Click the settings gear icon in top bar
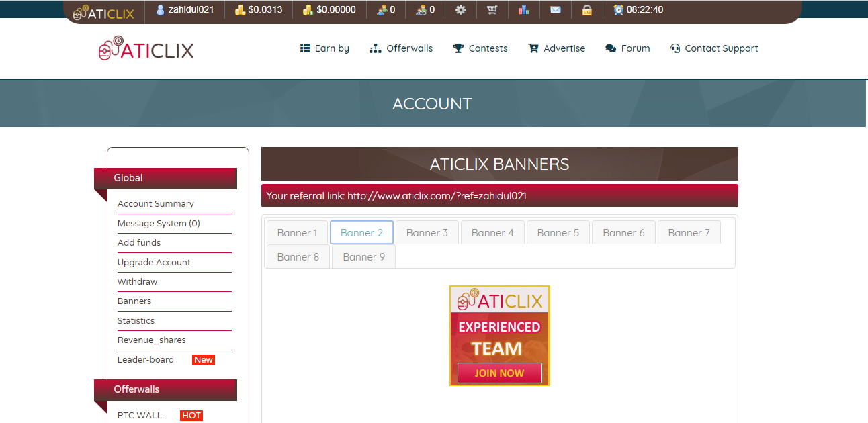This screenshot has width=868, height=423. pos(460,10)
